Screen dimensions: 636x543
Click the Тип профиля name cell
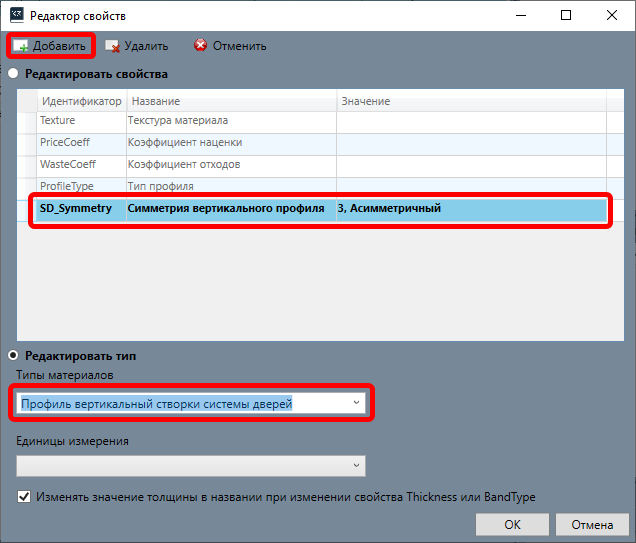coord(232,186)
